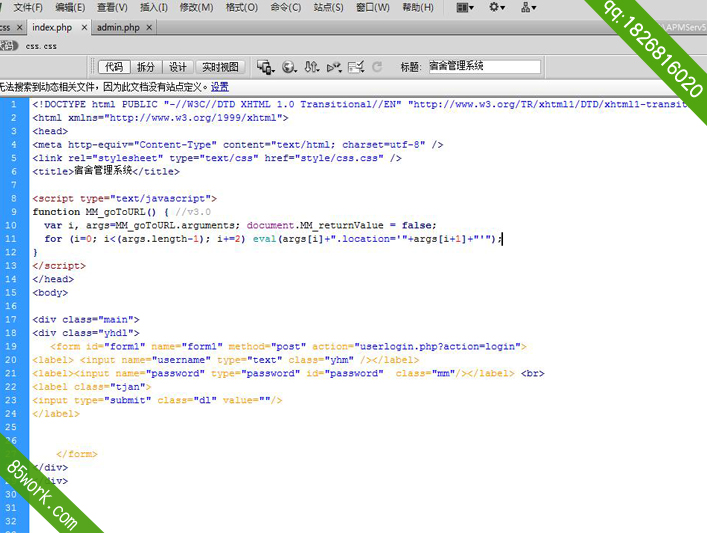707x533 pixels.
Task: Select related file css.css
Action: point(41,46)
